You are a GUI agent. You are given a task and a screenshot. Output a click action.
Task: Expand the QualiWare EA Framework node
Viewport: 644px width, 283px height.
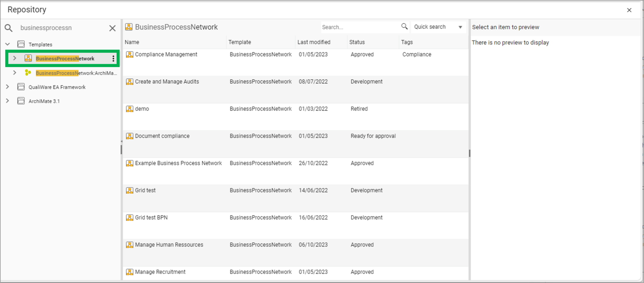click(8, 87)
